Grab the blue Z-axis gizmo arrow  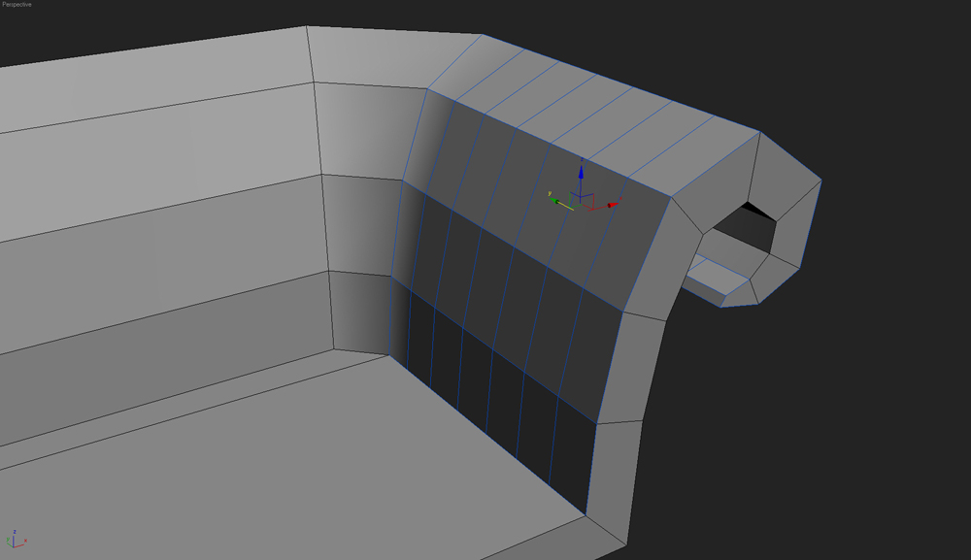(x=581, y=173)
